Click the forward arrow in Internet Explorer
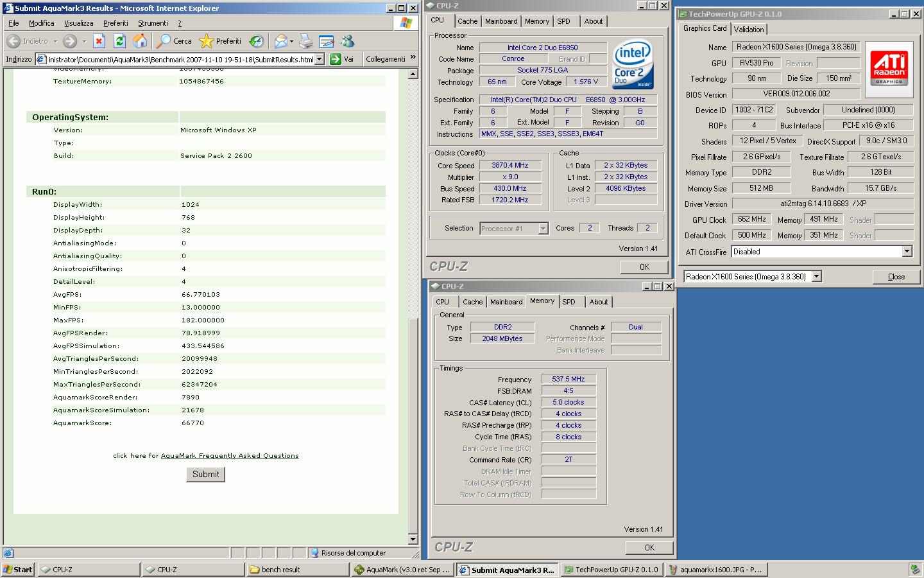Viewport: 924px width, 578px height. coord(70,41)
